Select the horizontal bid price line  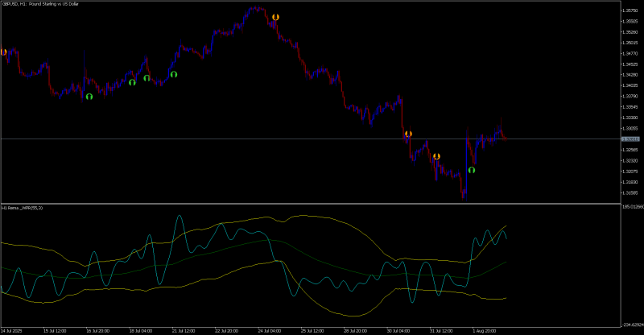[311, 139]
